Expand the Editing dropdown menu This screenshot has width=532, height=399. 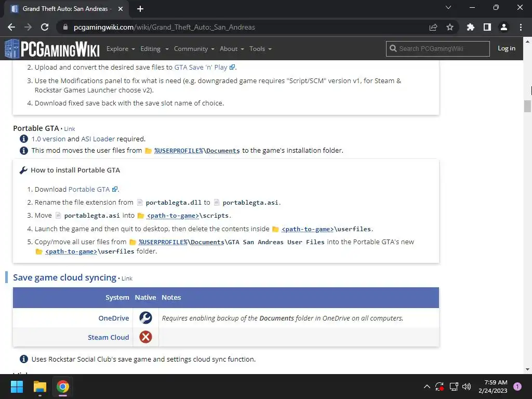click(154, 49)
